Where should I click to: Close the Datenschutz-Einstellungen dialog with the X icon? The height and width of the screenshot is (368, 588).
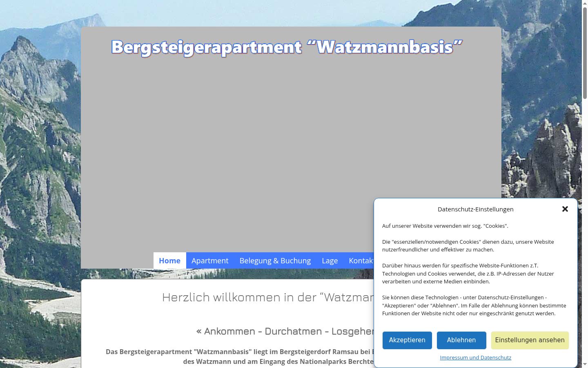click(565, 209)
